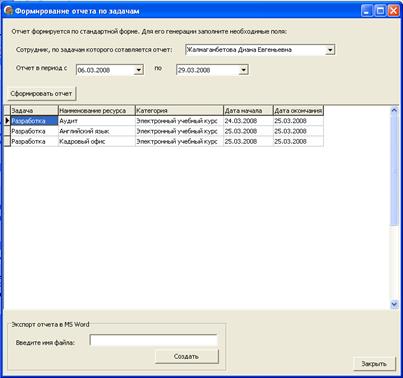
Task: Click the Дата окончания column header
Action: pos(298,111)
